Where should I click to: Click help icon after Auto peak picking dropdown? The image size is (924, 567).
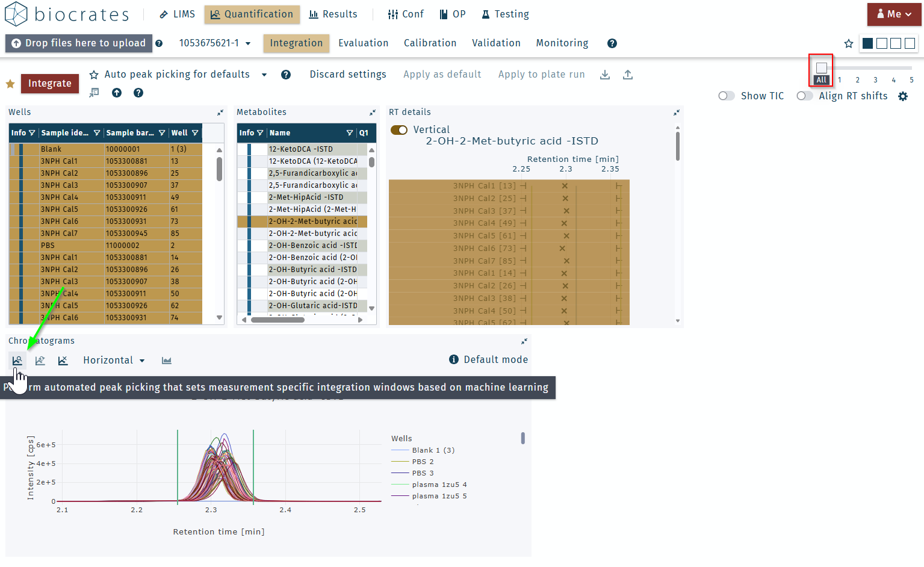click(x=286, y=75)
